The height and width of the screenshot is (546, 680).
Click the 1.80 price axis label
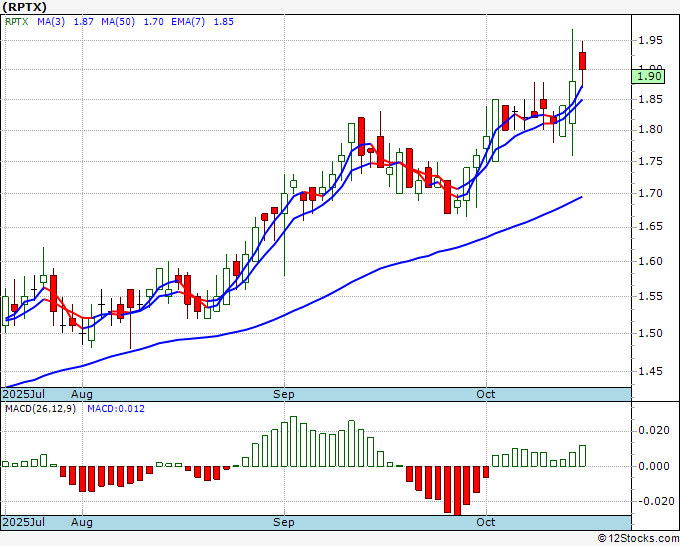(651, 129)
